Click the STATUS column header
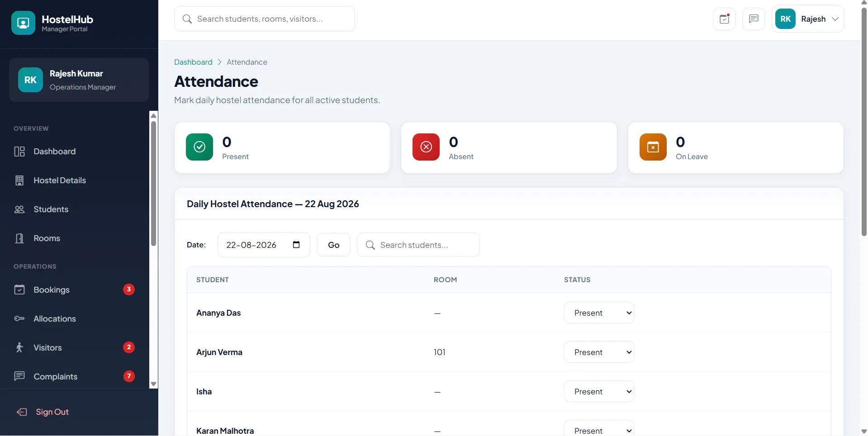 tap(577, 280)
